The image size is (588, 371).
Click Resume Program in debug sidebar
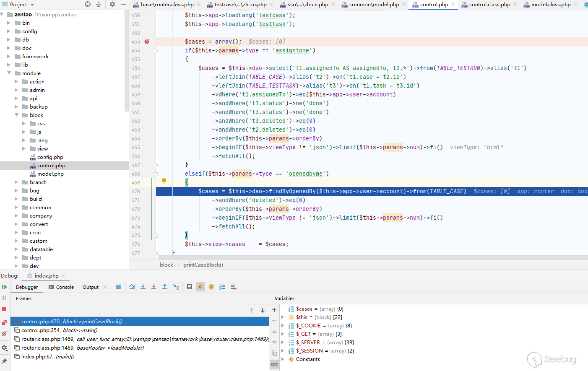pyautogui.click(x=4, y=287)
